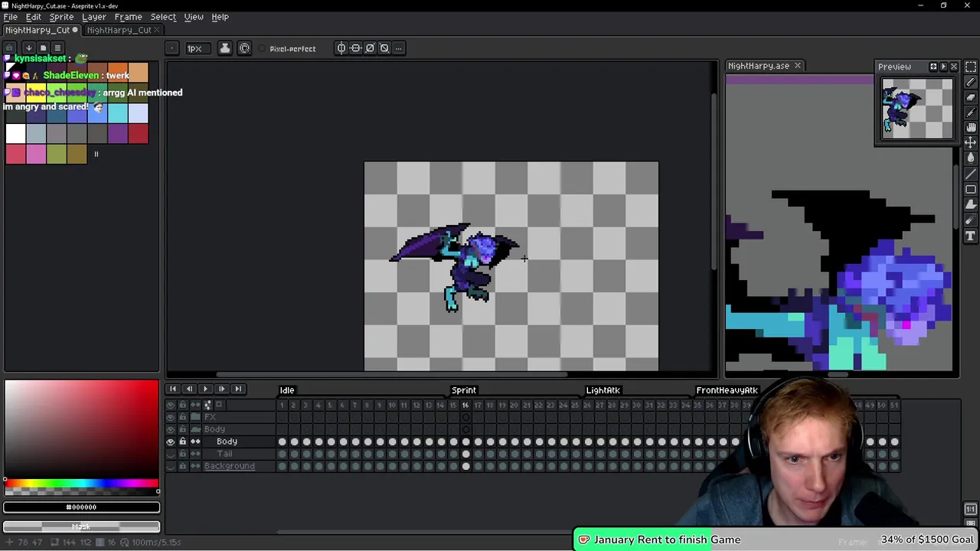Click the palette sort arrow icon

pos(29,47)
